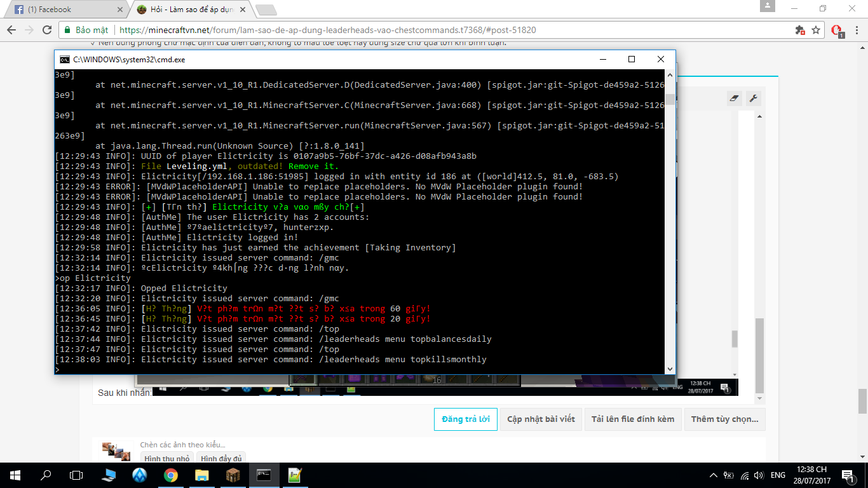Click the wrench icon in the forum editor
The image size is (868, 488).
(x=753, y=98)
